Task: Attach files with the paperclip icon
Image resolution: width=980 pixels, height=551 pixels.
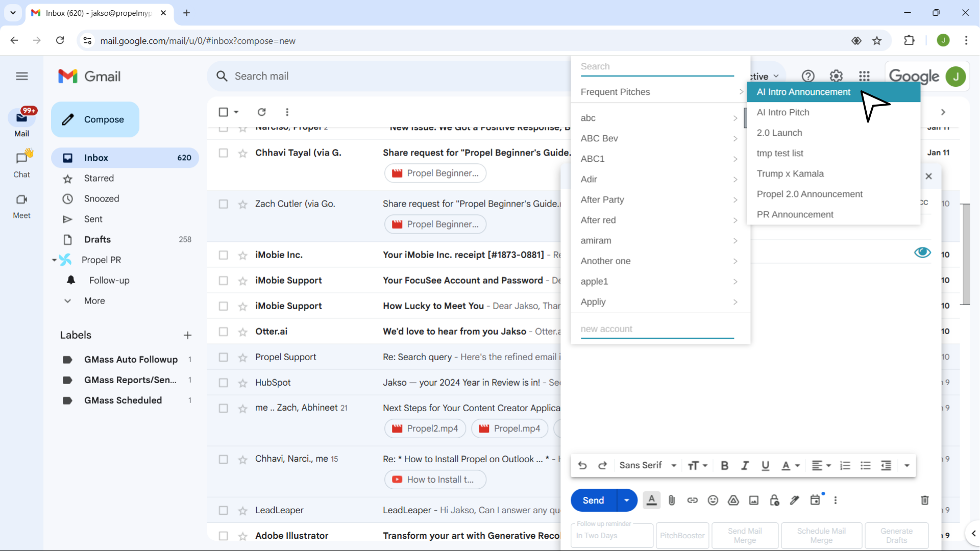Action: point(672,500)
